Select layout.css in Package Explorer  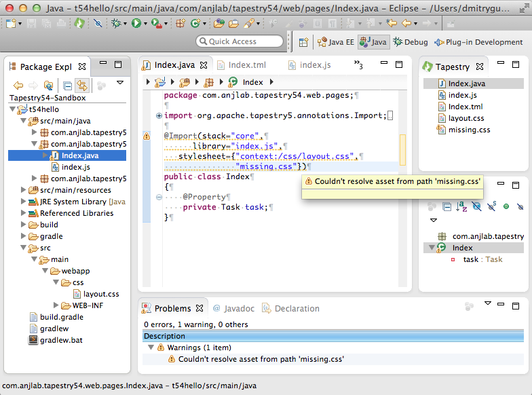(x=101, y=294)
